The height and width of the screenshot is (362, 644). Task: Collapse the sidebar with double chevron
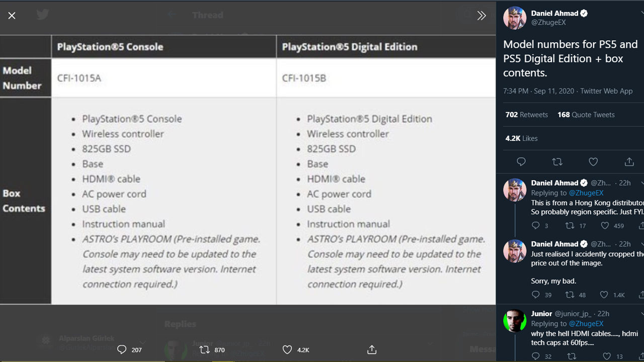click(x=481, y=16)
